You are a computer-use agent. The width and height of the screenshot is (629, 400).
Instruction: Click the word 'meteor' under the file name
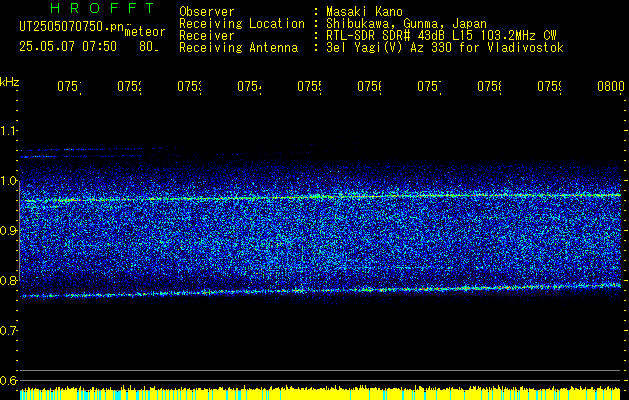pyautogui.click(x=145, y=32)
